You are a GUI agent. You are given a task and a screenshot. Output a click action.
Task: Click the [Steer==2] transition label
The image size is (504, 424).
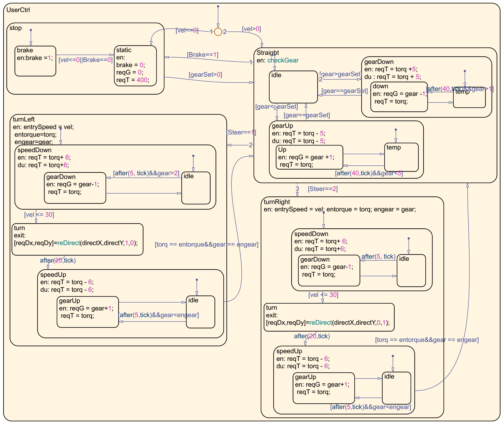coord(322,189)
